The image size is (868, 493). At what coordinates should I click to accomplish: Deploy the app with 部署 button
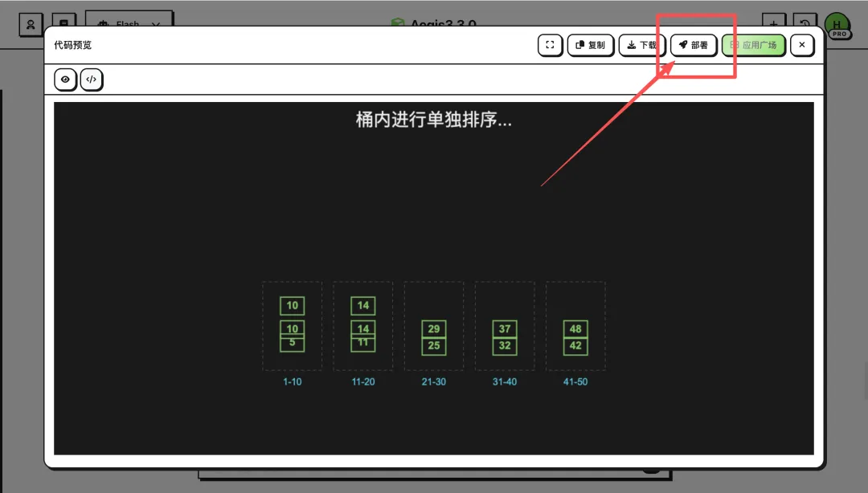tap(694, 45)
